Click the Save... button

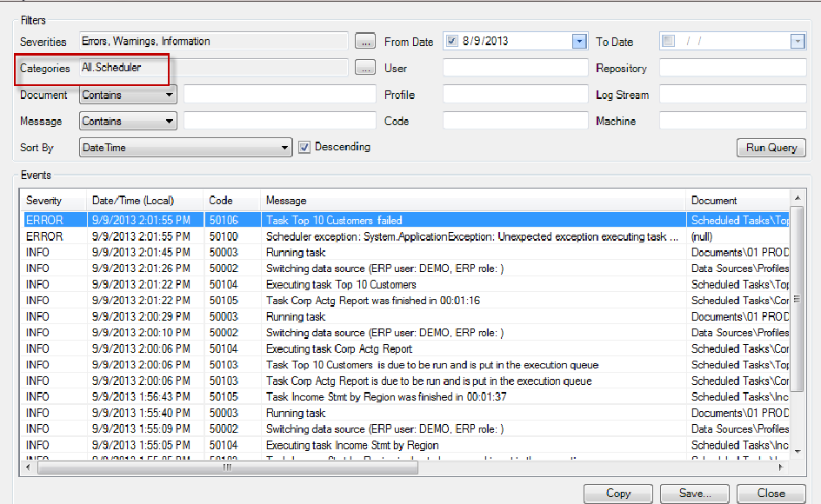(694, 493)
